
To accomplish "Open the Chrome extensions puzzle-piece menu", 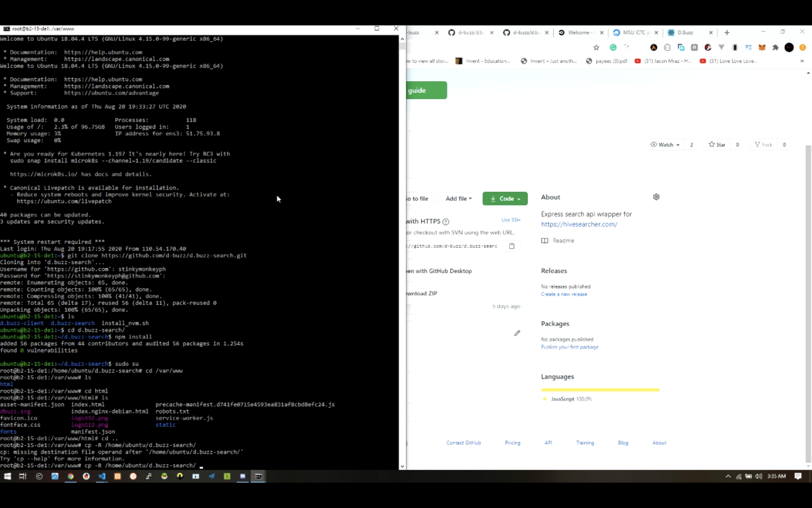I will [x=775, y=48].
